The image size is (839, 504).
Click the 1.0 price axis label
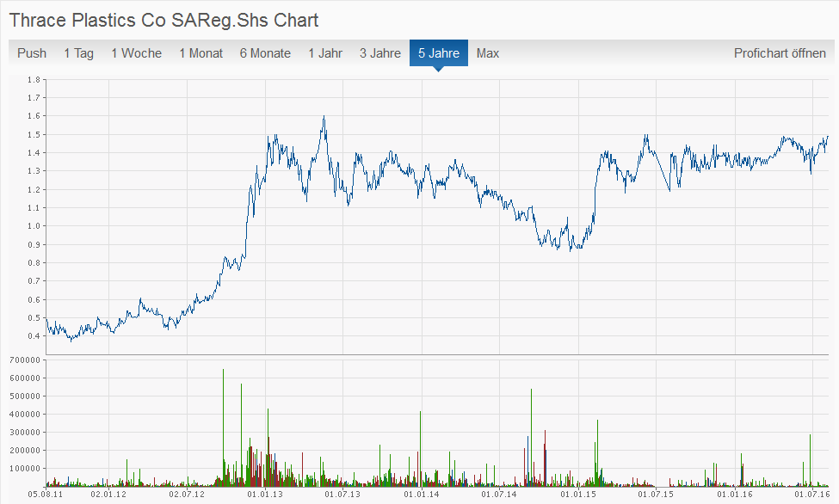point(34,226)
